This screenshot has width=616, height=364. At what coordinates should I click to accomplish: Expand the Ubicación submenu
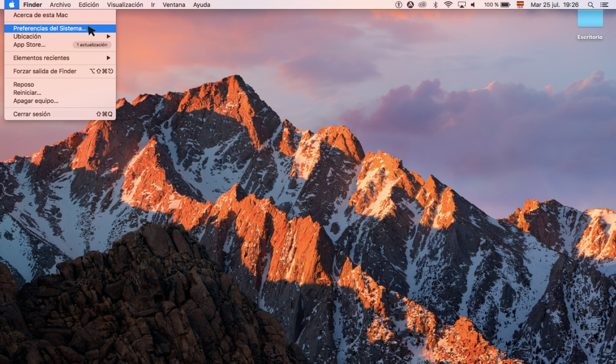pyautogui.click(x=60, y=37)
